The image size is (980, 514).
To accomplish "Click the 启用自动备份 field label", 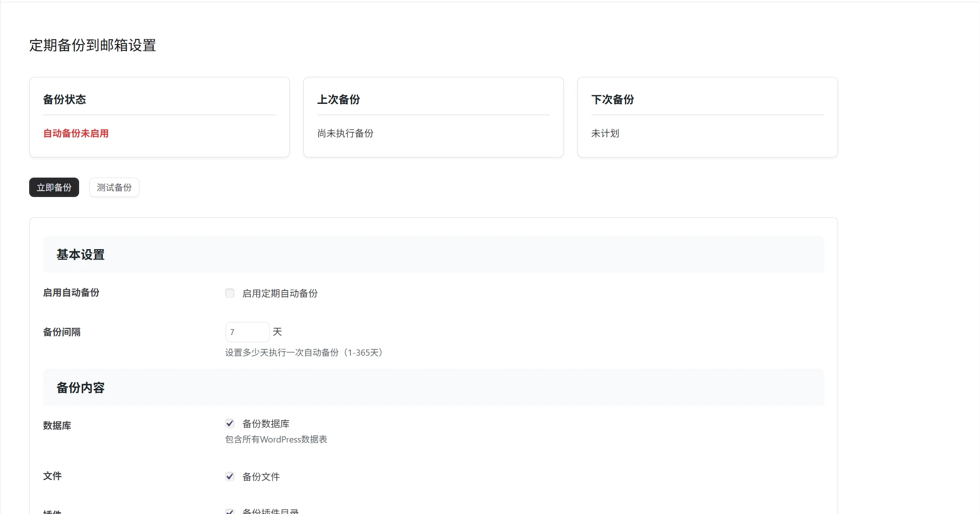I will [x=71, y=293].
